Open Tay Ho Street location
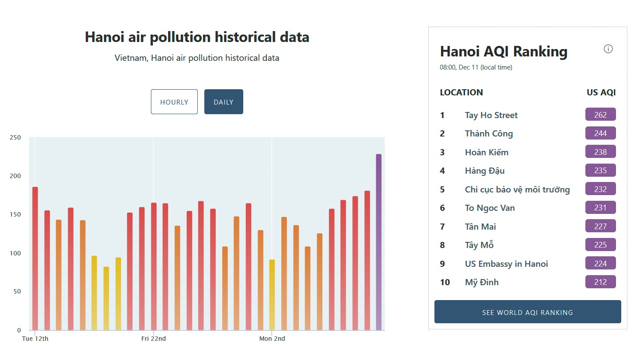 point(491,115)
